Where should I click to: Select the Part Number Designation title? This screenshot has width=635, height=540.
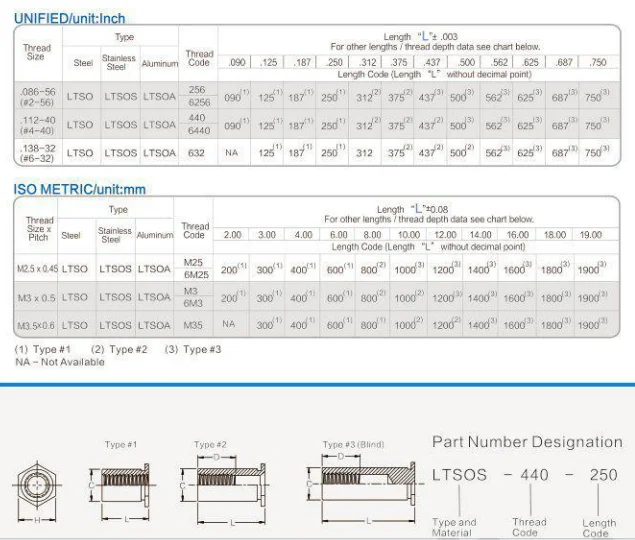[x=526, y=442]
